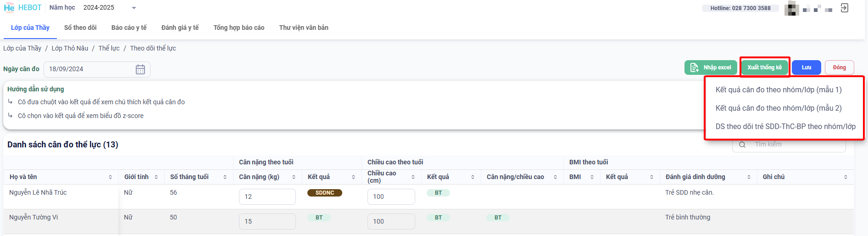Select Kết quả cân đo mẫu 1
The width and height of the screenshot is (868, 236).
pos(779,90)
